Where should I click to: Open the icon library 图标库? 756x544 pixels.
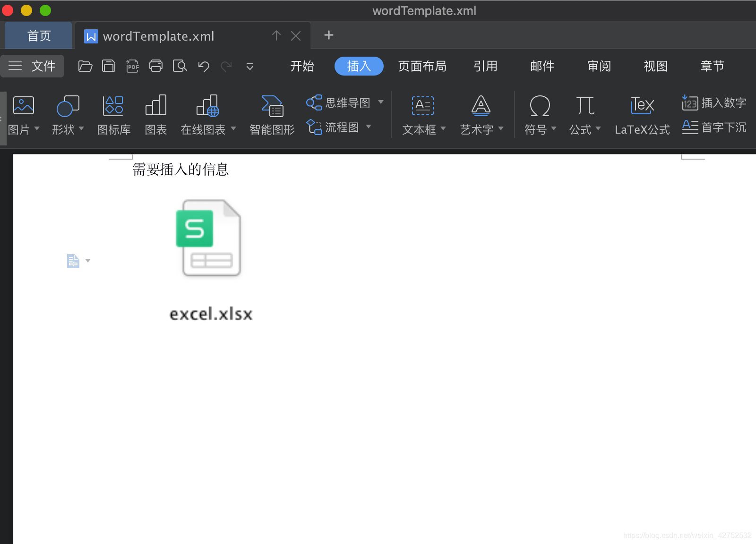[113, 115]
